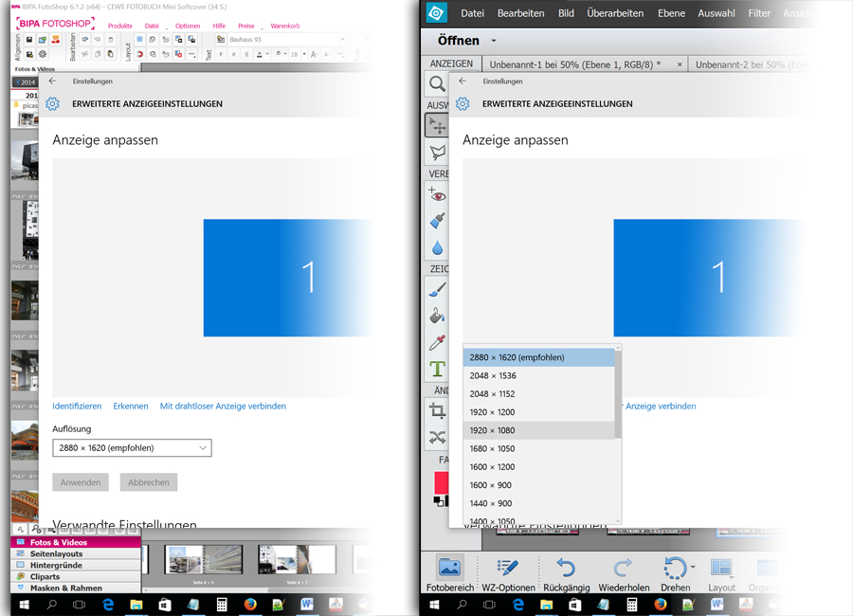This screenshot has height=616, width=853.
Task: Click the Abbrechen button
Action: pos(149,482)
